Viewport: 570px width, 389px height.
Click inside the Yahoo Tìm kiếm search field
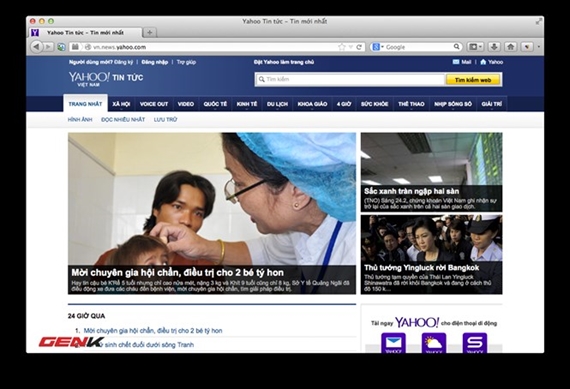(x=350, y=79)
